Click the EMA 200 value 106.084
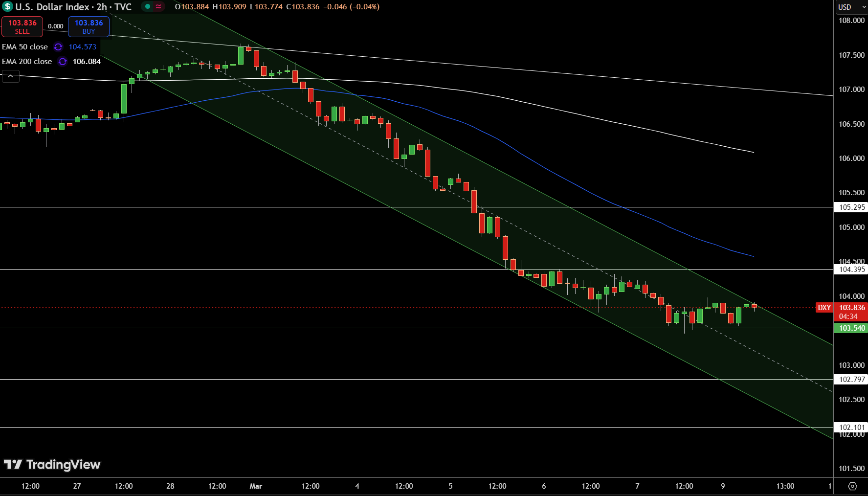 (87, 62)
